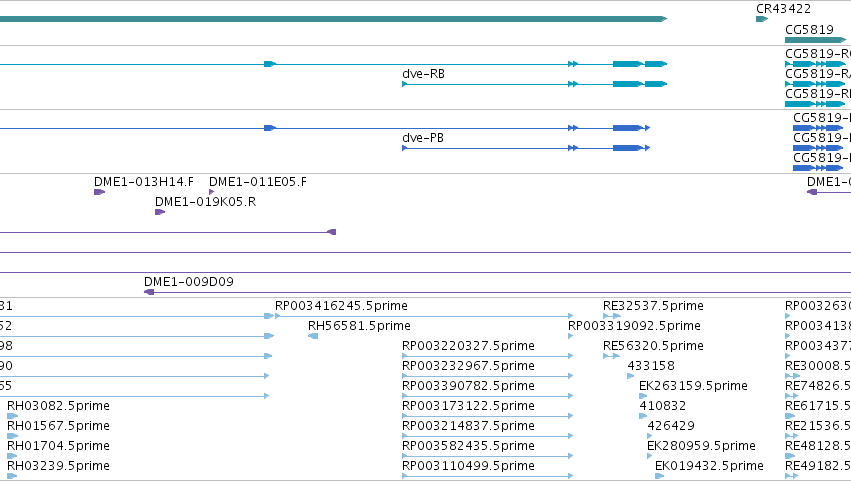The height and width of the screenshot is (481, 851).
Task: Click the 433158 EST label
Action: click(x=651, y=366)
